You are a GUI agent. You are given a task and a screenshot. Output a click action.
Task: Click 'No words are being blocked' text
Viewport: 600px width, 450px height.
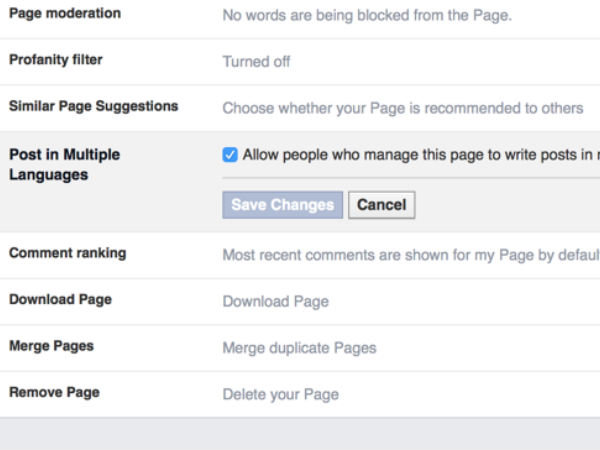tap(366, 15)
